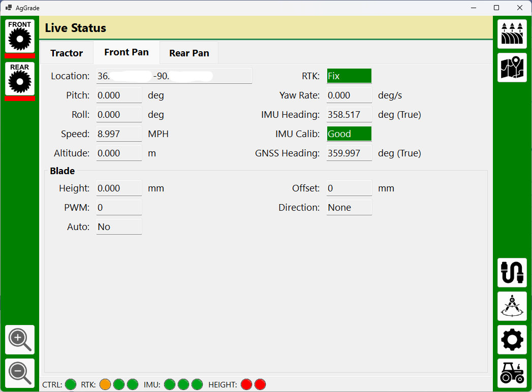This screenshot has height=392, width=532.
Task: Switch to the Tractor tab
Action: coord(67,53)
